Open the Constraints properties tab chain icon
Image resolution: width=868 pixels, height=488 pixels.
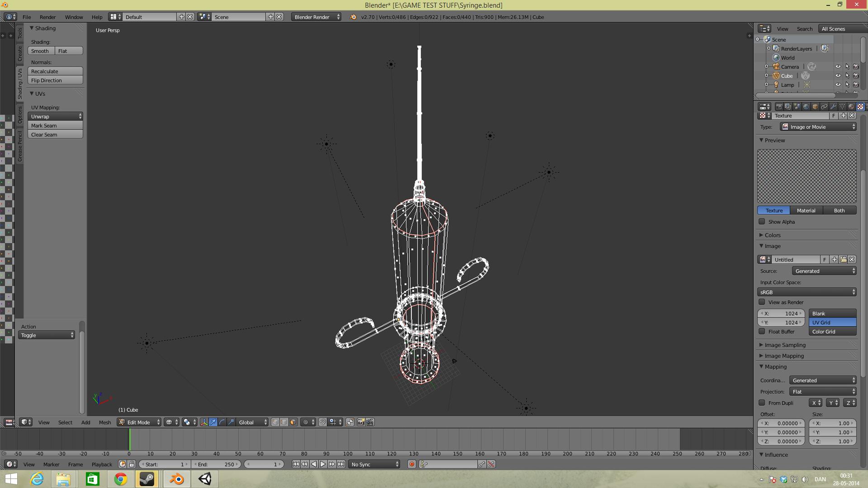tap(824, 107)
